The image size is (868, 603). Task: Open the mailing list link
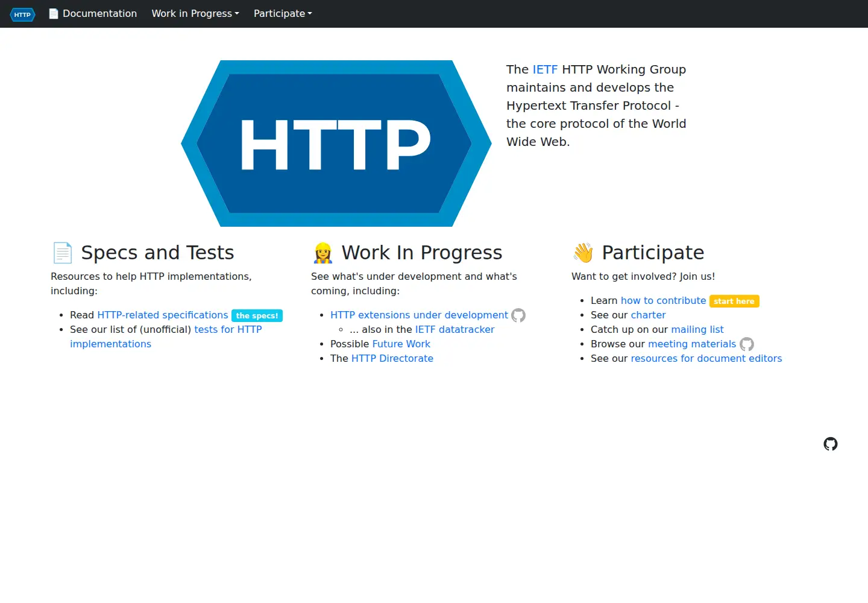697,329
